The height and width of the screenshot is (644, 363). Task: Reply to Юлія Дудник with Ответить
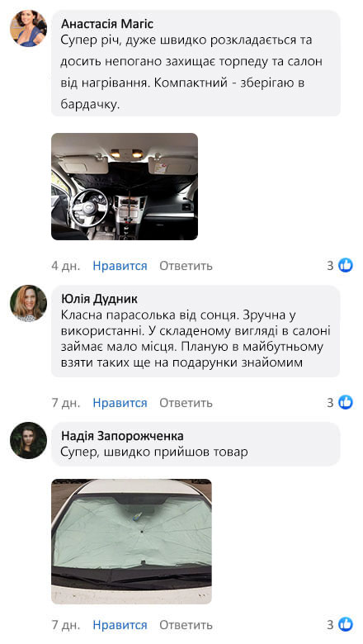pos(186,403)
